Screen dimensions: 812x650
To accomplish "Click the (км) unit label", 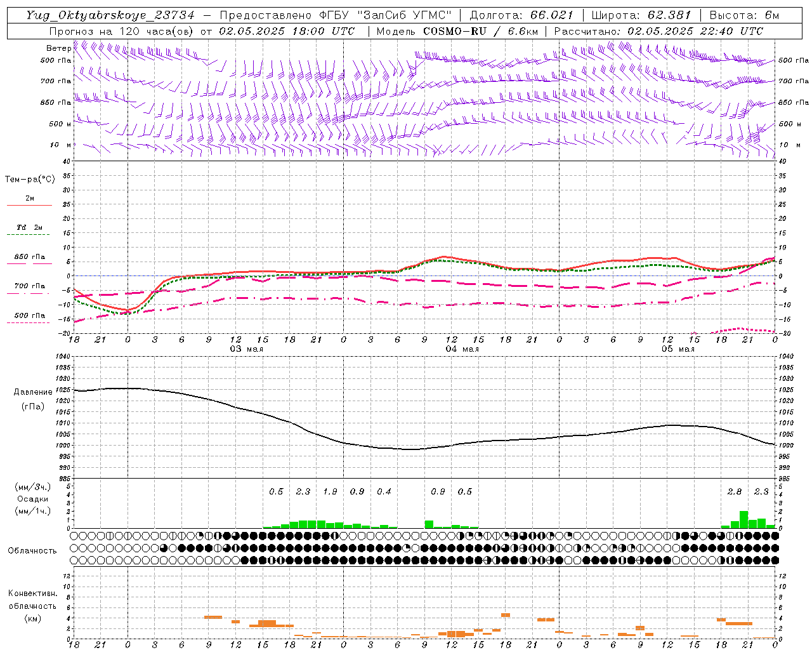I will tap(32, 618).
